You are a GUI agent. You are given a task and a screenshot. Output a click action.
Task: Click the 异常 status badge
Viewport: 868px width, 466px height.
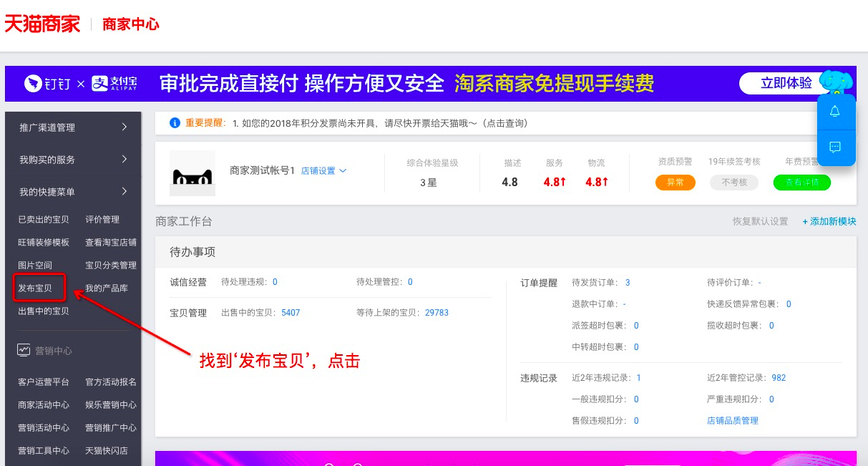point(676,183)
